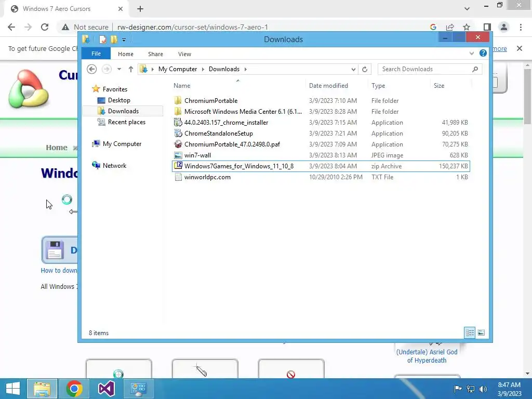532x399 pixels.
Task: Open the File ribbon tab in Downloads
Action: point(96,54)
